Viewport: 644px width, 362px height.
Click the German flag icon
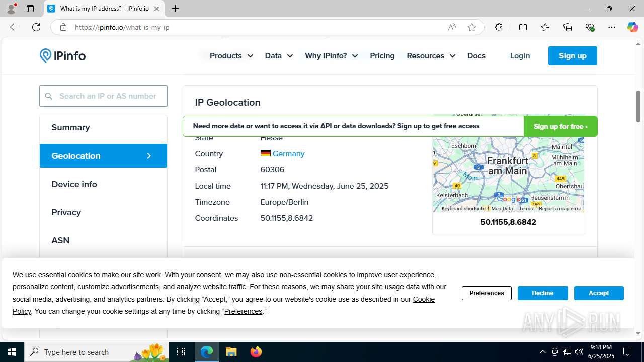click(265, 153)
